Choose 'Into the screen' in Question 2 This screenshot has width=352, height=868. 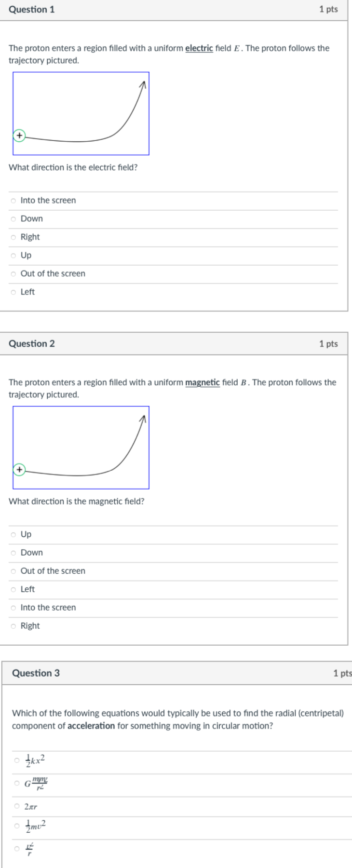pos(14,608)
